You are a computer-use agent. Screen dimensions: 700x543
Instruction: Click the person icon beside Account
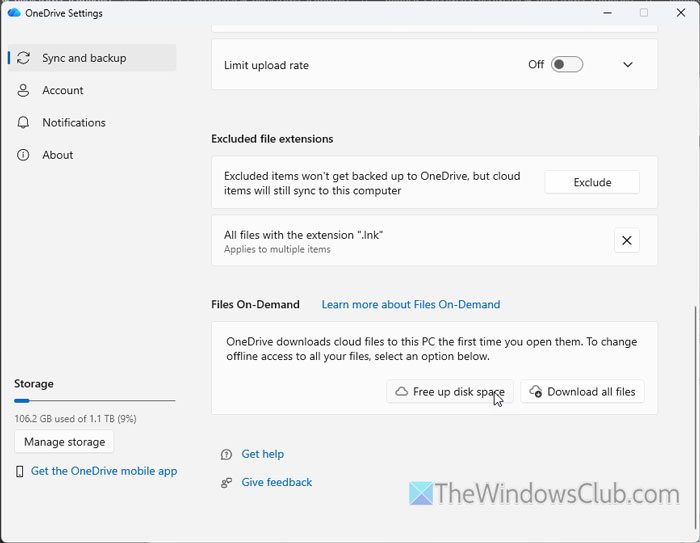point(23,90)
